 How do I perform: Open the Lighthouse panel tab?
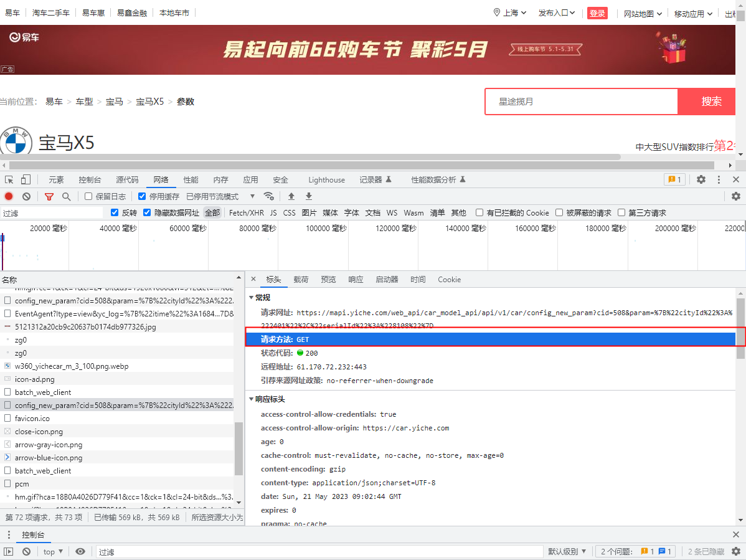(x=326, y=179)
